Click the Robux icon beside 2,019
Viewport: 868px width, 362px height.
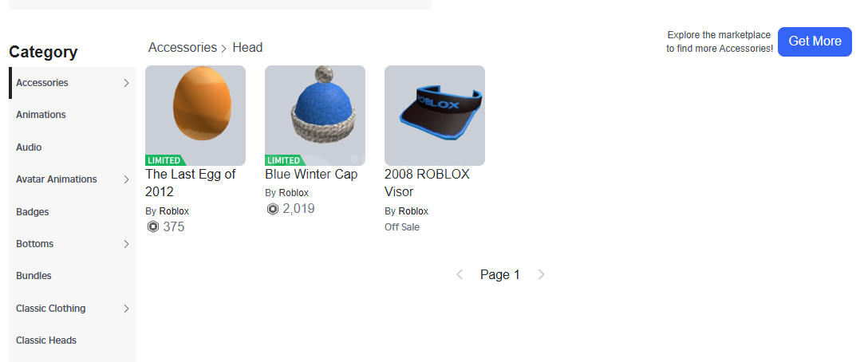coord(272,209)
